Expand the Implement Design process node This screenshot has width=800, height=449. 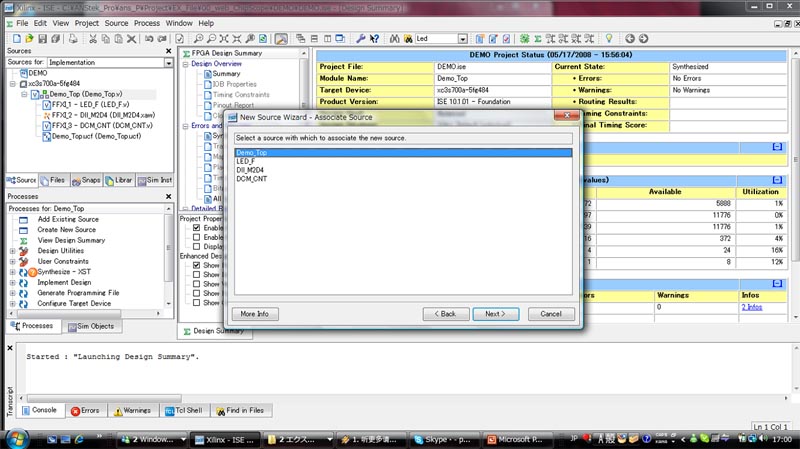(x=13, y=283)
